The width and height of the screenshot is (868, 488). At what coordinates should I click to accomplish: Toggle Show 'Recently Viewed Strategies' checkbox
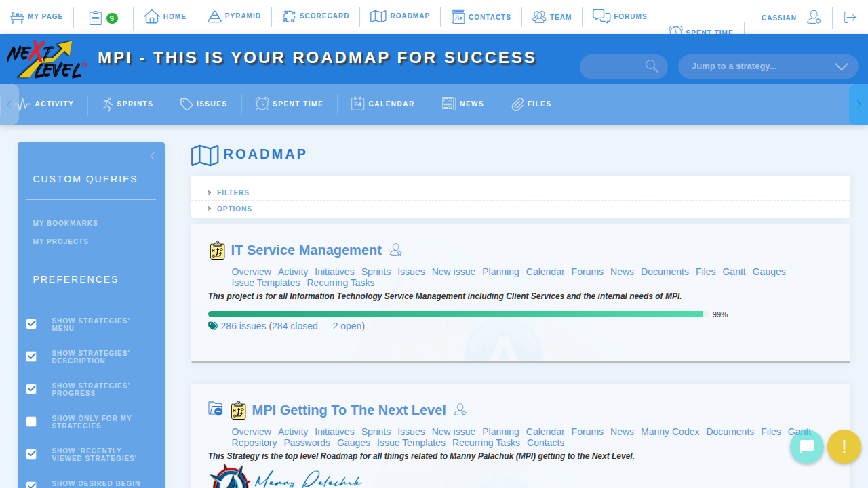[x=31, y=454]
